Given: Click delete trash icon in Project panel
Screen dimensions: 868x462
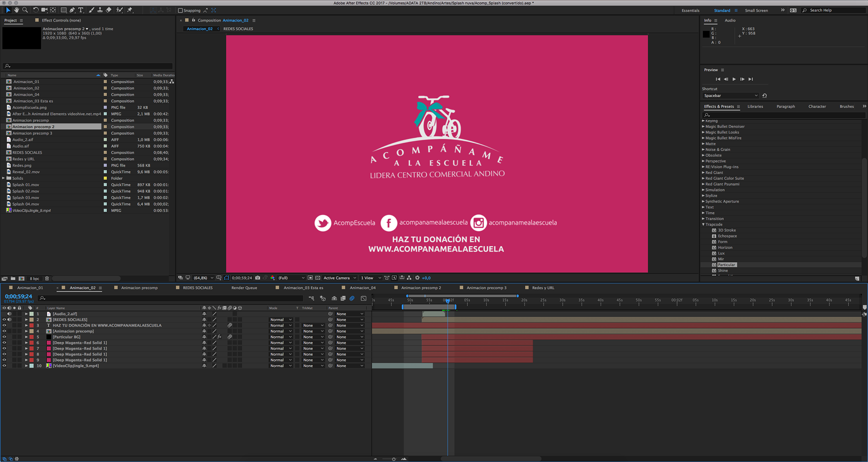Looking at the screenshot, I should tap(47, 278).
